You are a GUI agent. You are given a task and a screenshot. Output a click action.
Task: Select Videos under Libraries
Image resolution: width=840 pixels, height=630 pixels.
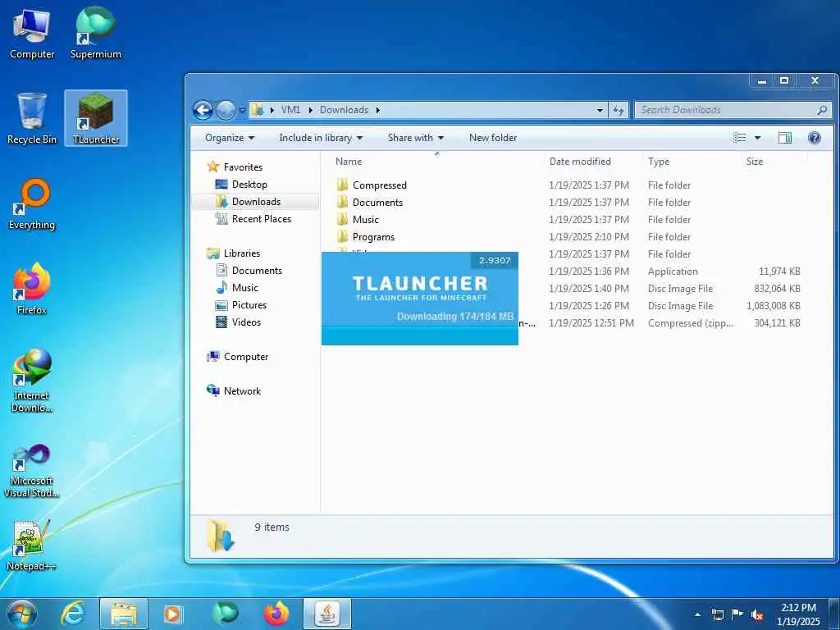[238, 322]
